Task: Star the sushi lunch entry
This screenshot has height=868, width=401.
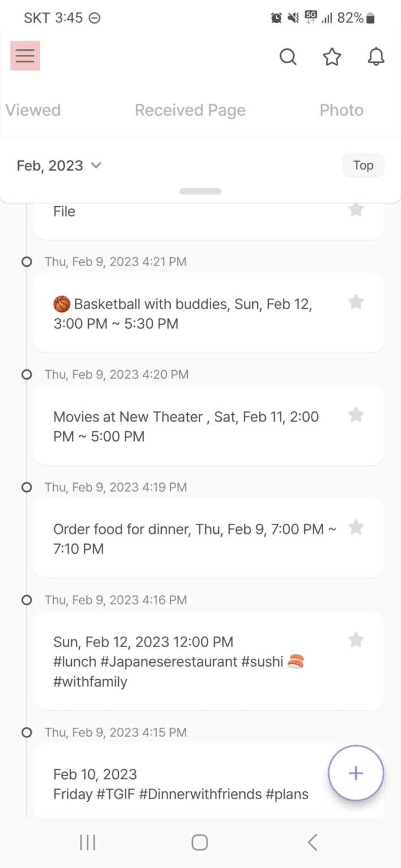Action: coord(356,640)
